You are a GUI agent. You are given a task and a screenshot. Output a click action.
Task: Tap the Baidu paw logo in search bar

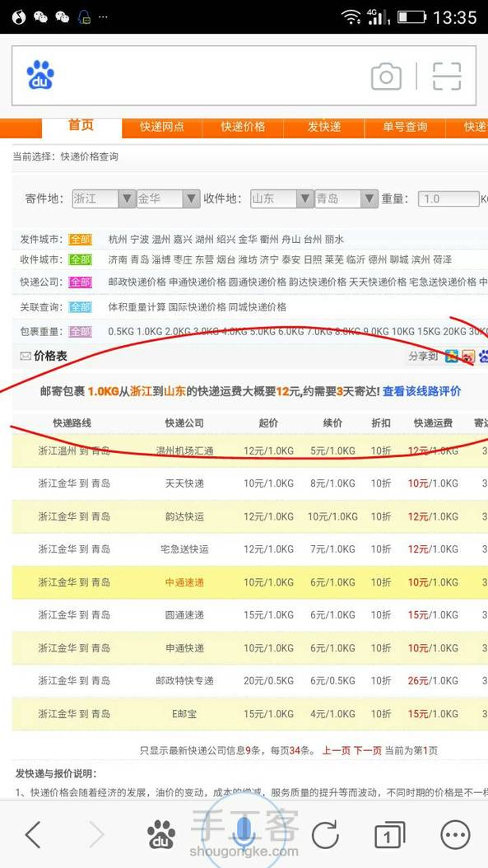[x=40, y=75]
